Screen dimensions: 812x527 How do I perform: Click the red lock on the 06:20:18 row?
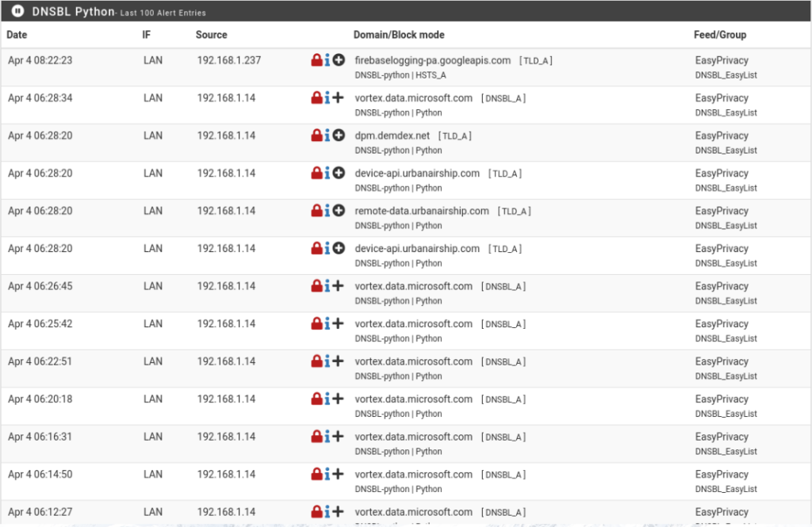coord(317,399)
